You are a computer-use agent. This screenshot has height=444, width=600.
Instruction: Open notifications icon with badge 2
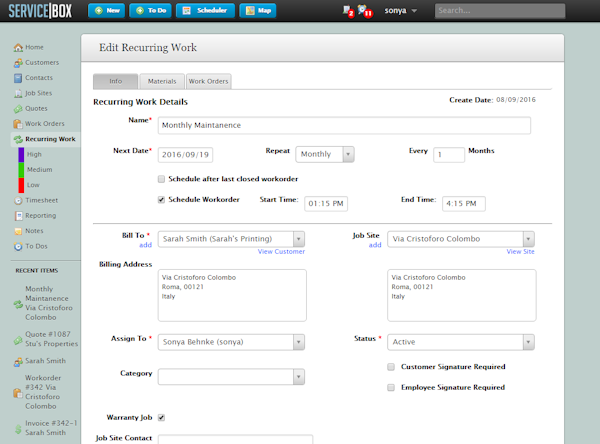(348, 11)
